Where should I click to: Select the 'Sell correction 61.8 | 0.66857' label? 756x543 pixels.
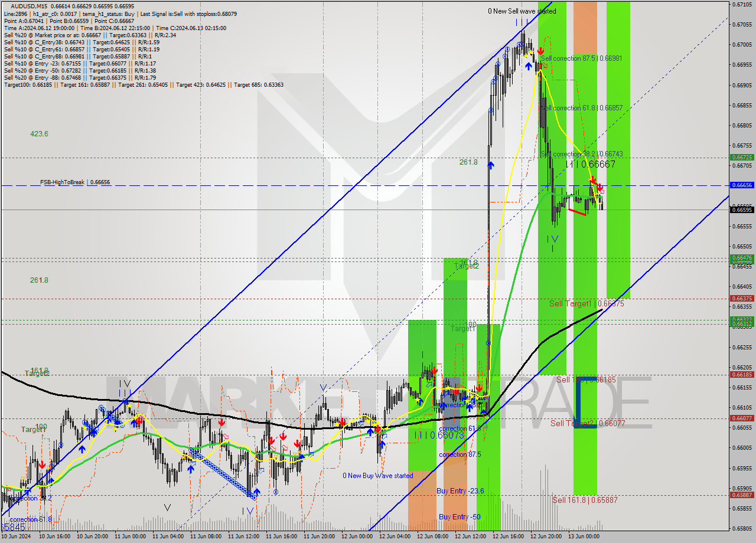[x=581, y=108]
